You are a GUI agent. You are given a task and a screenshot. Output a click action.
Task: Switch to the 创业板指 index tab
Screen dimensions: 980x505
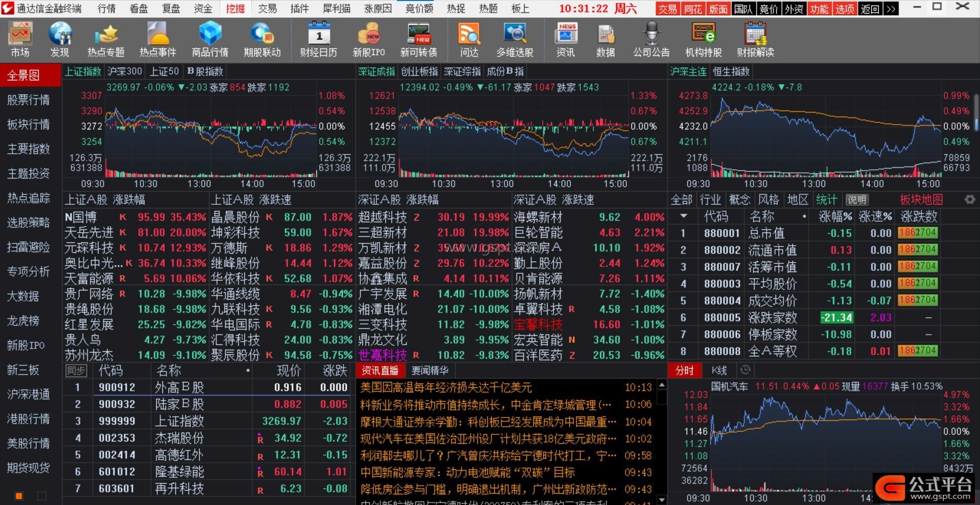(x=419, y=72)
